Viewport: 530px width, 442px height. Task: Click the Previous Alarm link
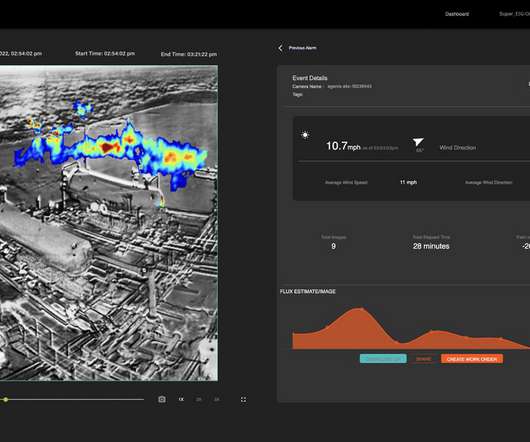click(x=303, y=48)
